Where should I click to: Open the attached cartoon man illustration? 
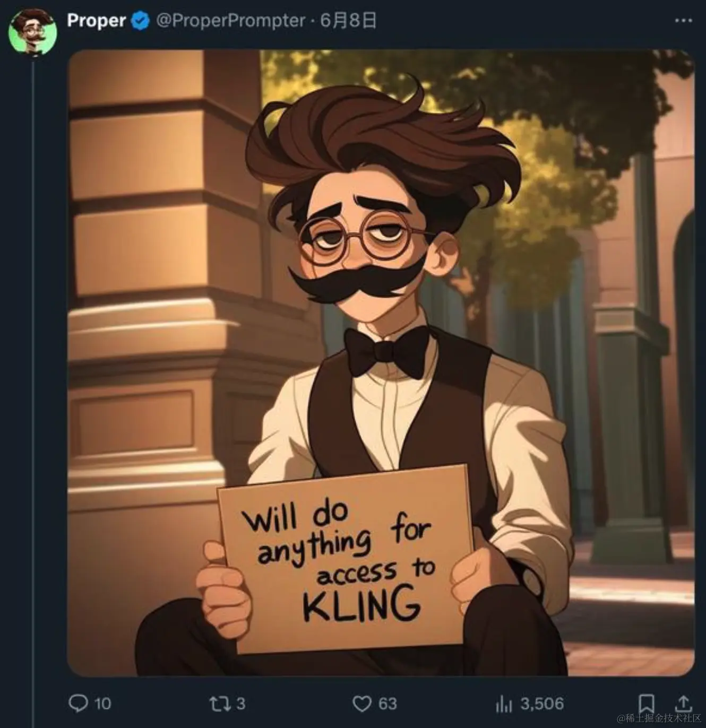[381, 363]
